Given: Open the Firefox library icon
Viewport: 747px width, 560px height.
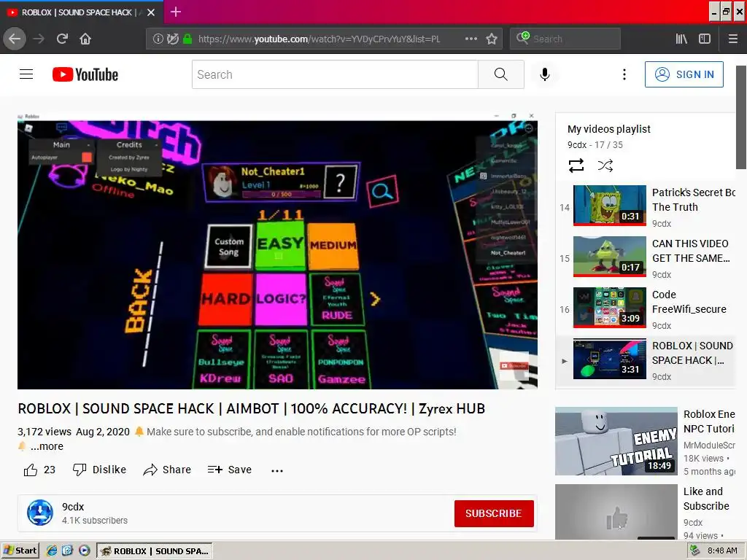Looking at the screenshot, I should point(681,39).
